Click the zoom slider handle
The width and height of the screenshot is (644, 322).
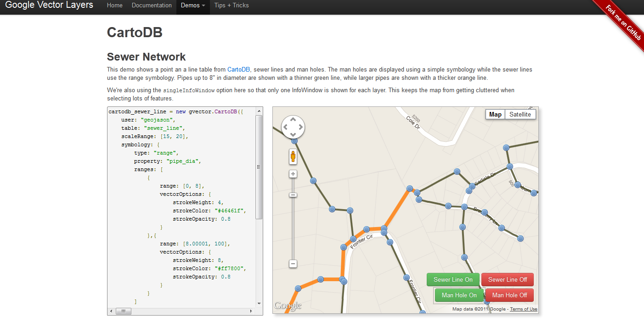[293, 195]
